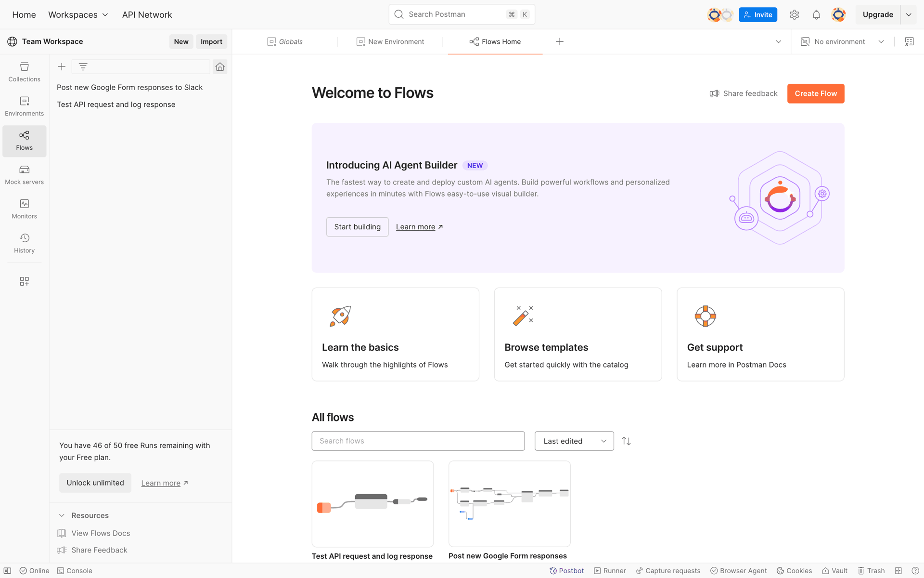Open Postbot in the status bar

tap(566, 571)
